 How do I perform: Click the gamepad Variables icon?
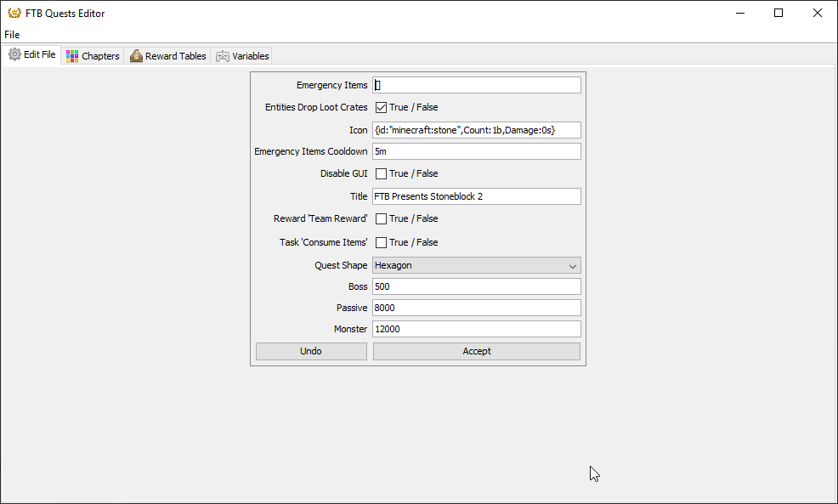(223, 56)
